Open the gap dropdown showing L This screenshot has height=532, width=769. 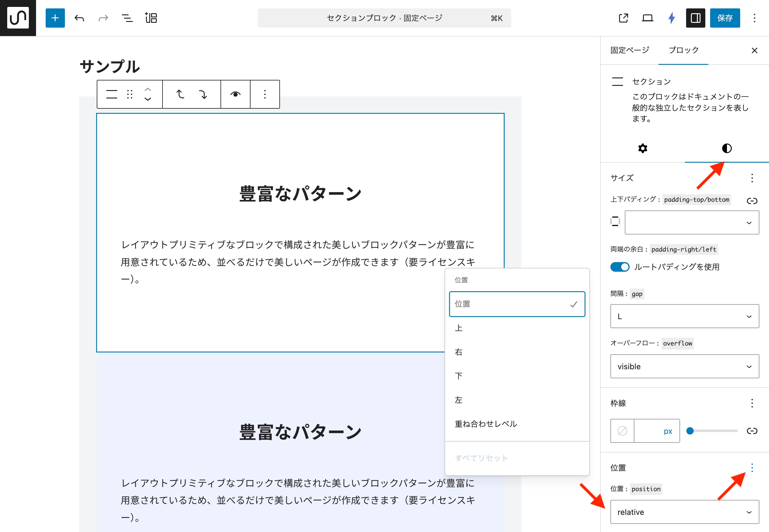click(x=684, y=316)
